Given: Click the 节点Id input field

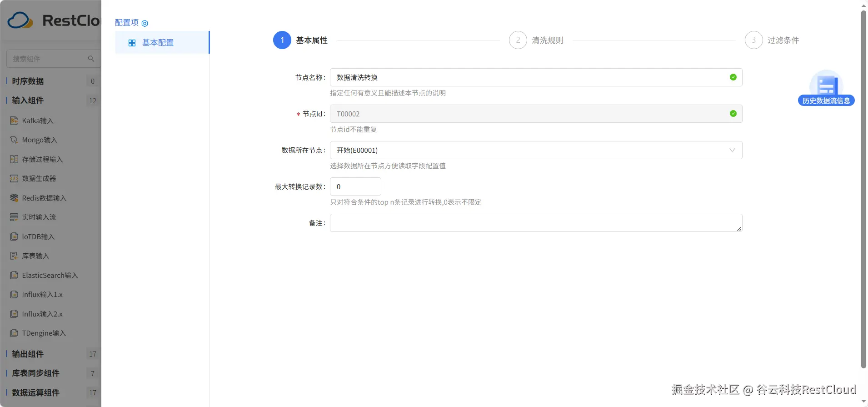Looking at the screenshot, I should tap(536, 114).
